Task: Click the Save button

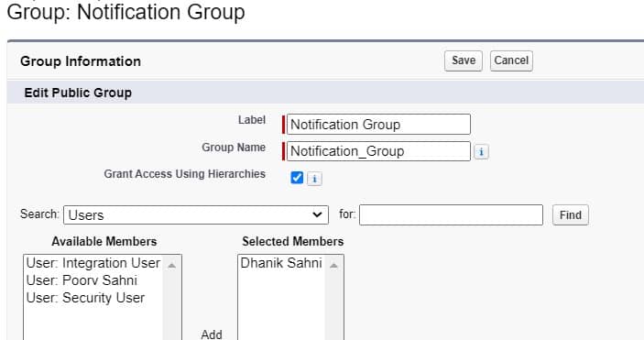Action: (x=464, y=60)
